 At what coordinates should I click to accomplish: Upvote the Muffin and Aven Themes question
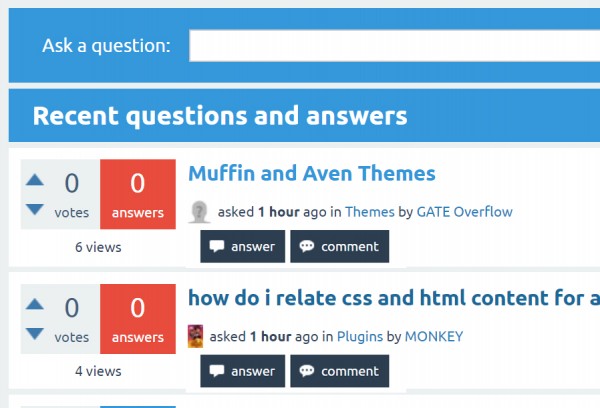35,180
